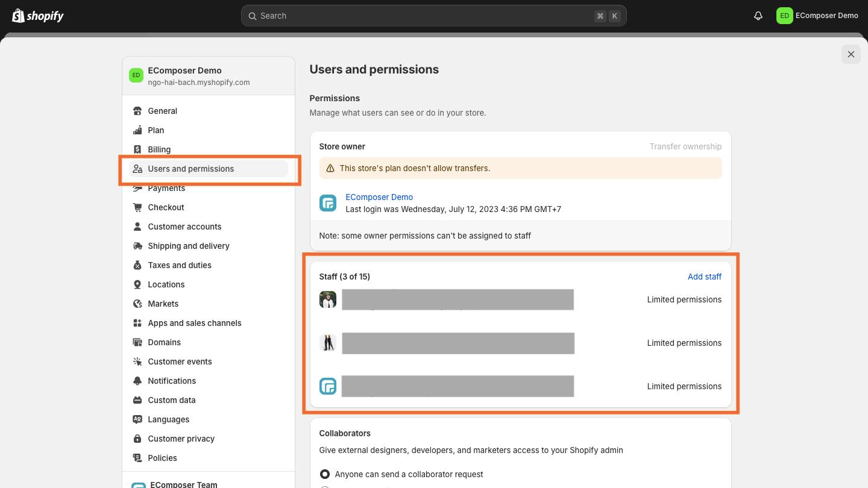Click the Languages icon
868x488 pixels.
[x=137, y=419]
